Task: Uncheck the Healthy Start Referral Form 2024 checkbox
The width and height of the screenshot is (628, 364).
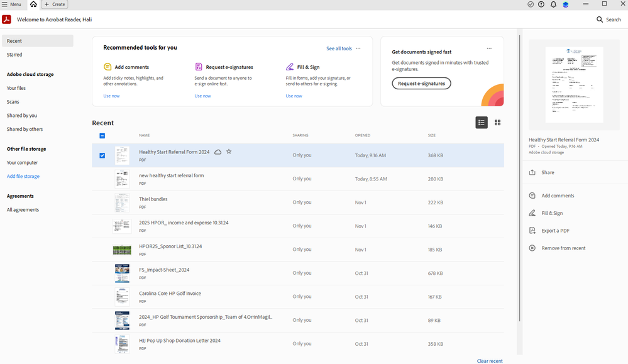Action: pyautogui.click(x=102, y=155)
